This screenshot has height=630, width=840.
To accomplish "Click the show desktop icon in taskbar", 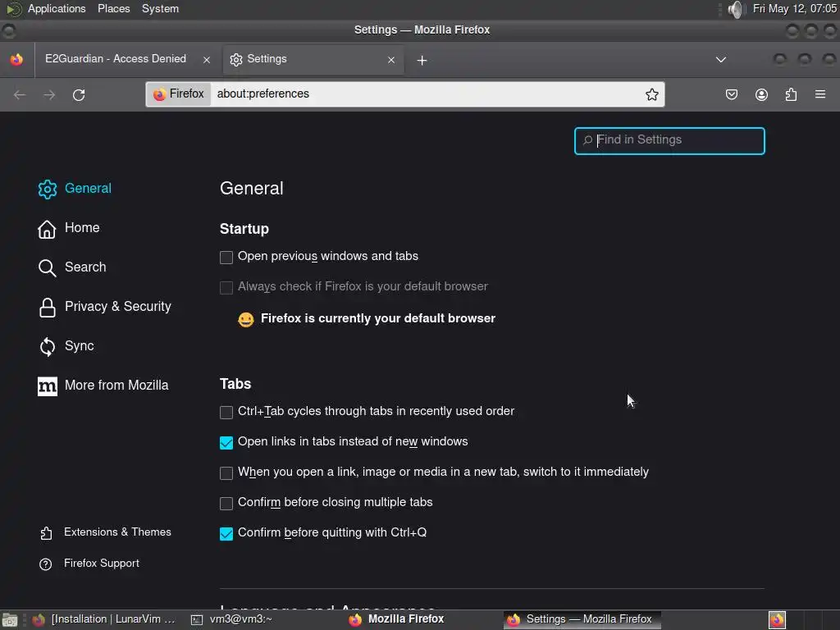I will point(9,620).
